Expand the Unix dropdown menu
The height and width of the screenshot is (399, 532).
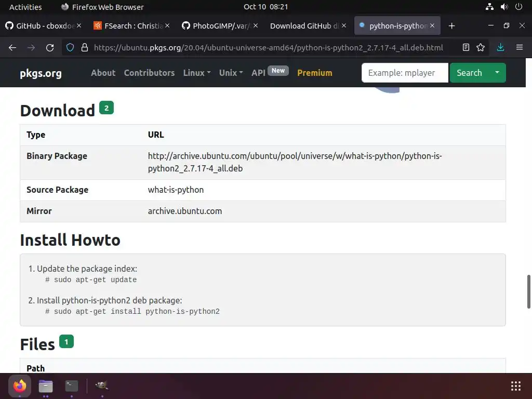tap(231, 73)
